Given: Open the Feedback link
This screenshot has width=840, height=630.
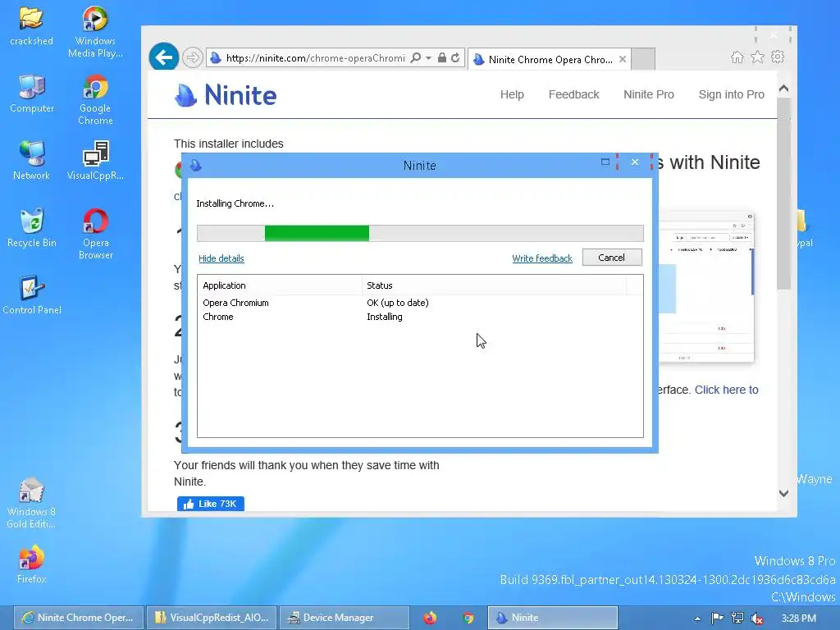Looking at the screenshot, I should click(573, 94).
